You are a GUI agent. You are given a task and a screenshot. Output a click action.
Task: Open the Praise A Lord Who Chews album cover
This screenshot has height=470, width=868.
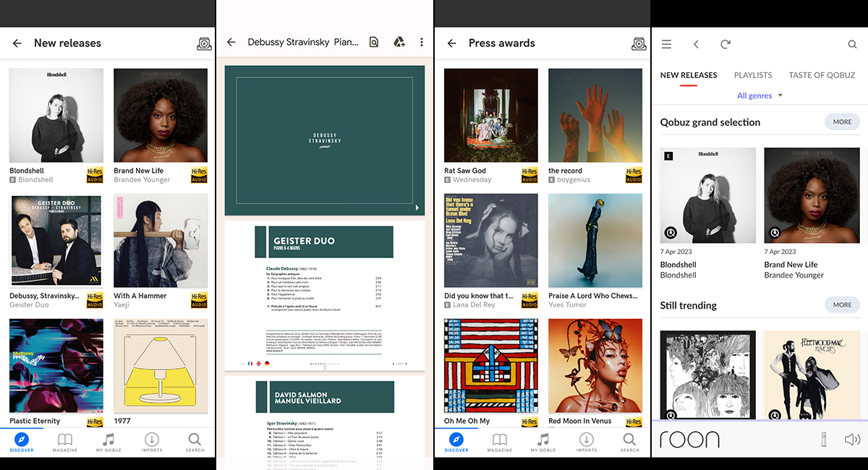point(595,241)
